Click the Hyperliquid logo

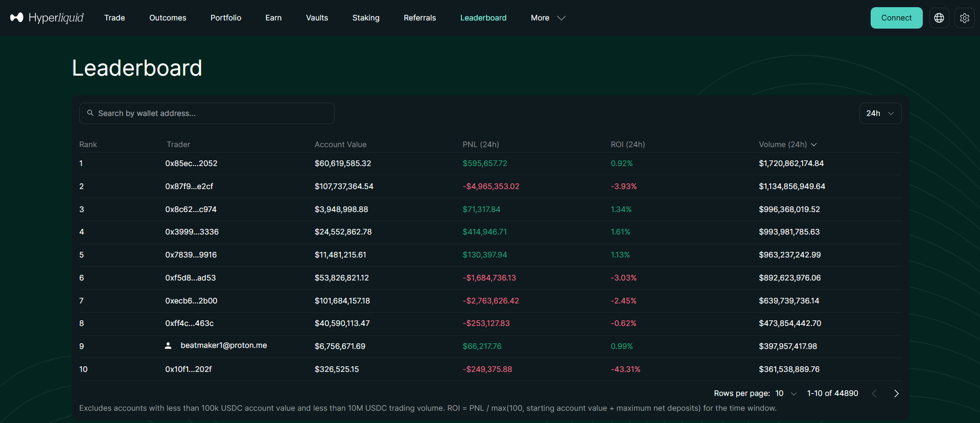(x=47, y=17)
